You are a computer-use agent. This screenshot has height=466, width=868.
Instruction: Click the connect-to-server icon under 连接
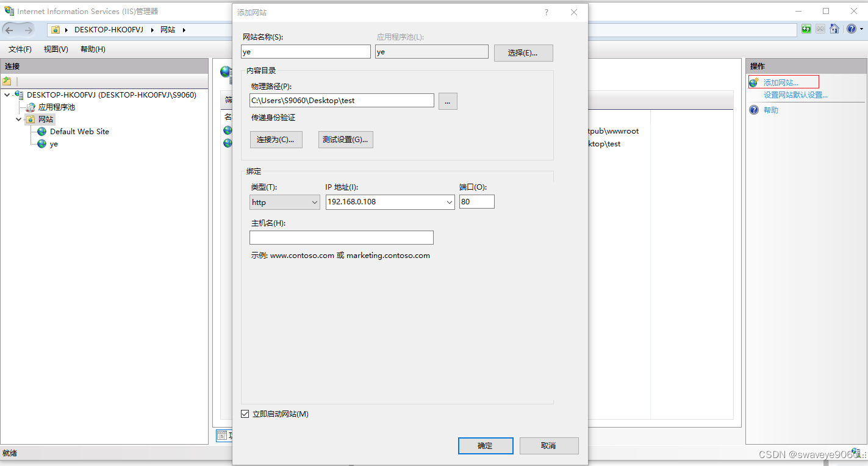coord(7,81)
